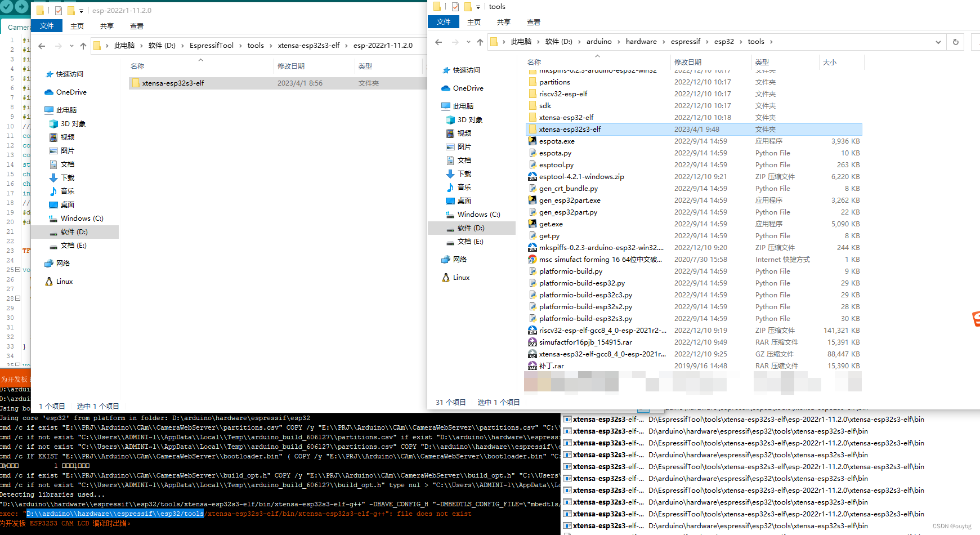
Task: Open 查看 tab in left Explorer window
Action: click(x=137, y=26)
